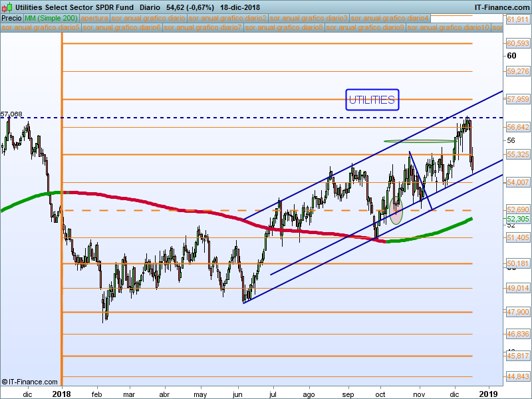Click the IT-Finance.com link at top right

[497, 7]
